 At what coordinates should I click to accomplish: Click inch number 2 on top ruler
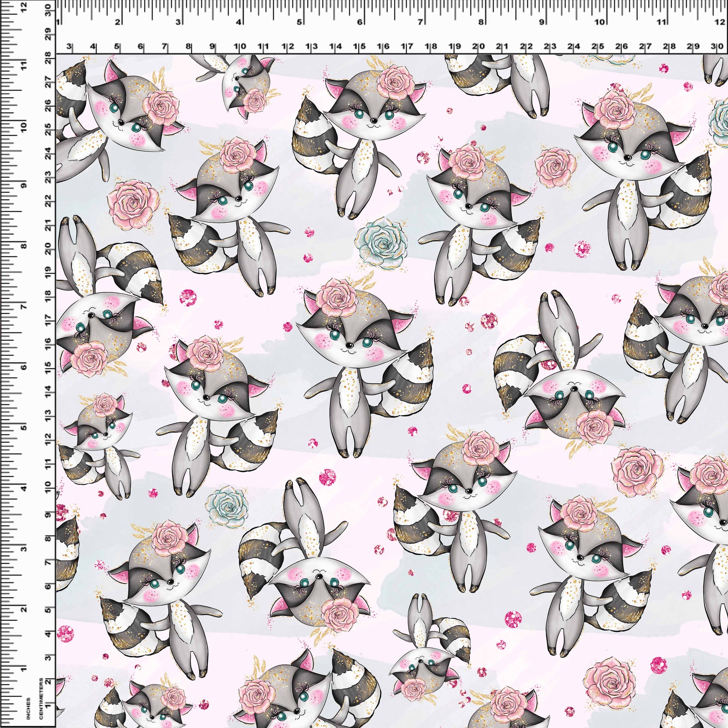pos(117,22)
